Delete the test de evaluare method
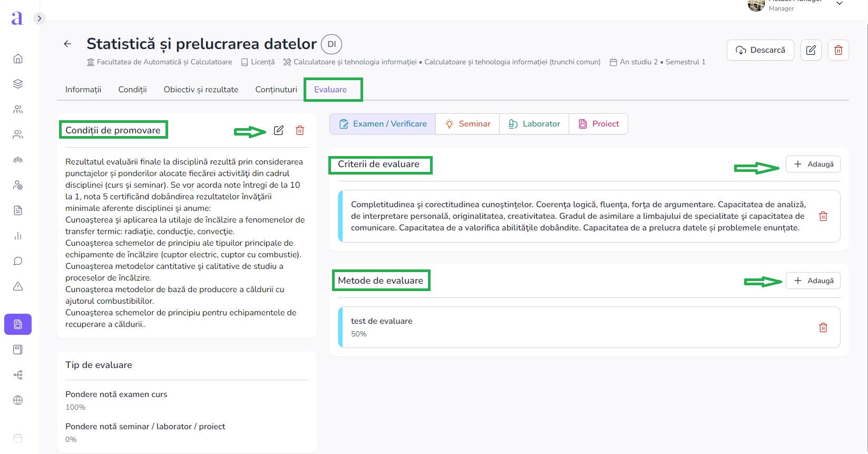This screenshot has height=454, width=868. (x=823, y=327)
